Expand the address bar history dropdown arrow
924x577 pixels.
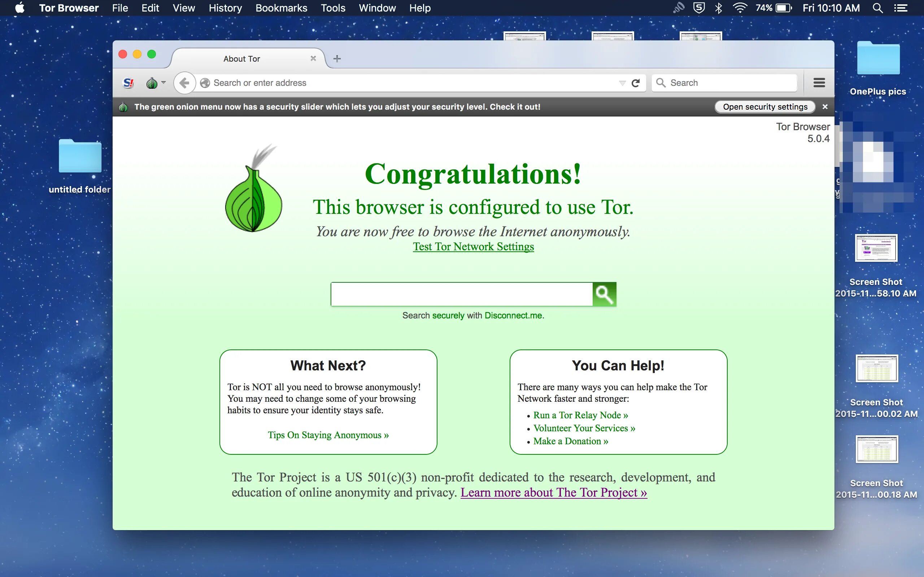pos(622,83)
